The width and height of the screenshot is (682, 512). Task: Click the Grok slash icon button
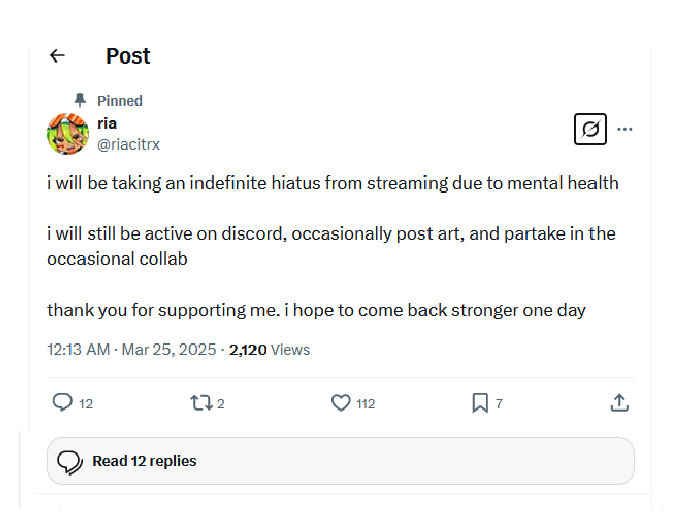click(x=590, y=129)
